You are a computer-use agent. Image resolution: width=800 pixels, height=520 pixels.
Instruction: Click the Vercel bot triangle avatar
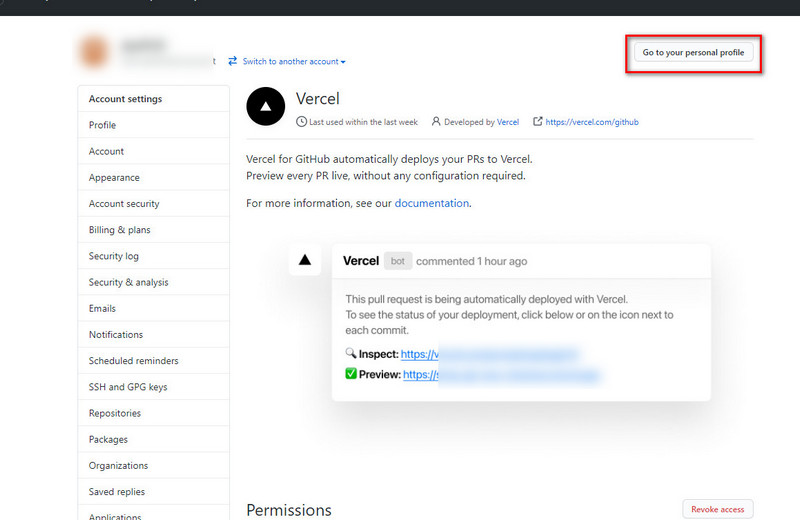point(305,260)
